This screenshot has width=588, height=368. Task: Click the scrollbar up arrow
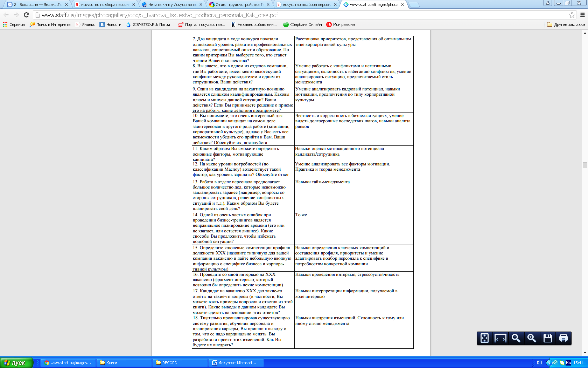click(x=585, y=33)
